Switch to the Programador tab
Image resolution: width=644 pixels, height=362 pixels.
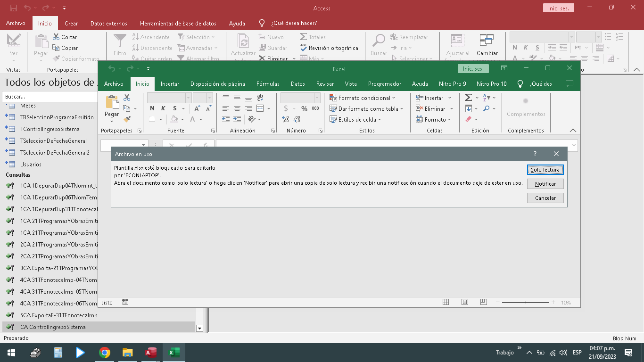click(x=385, y=83)
